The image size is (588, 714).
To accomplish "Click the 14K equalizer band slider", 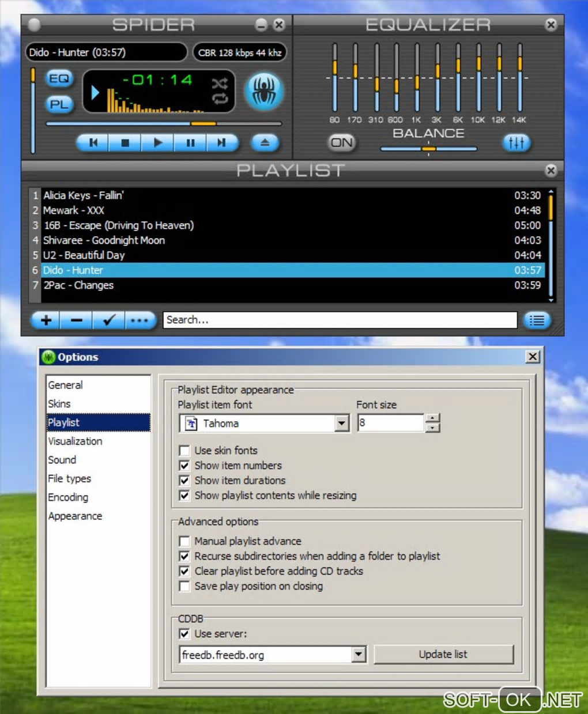I will coord(519,78).
